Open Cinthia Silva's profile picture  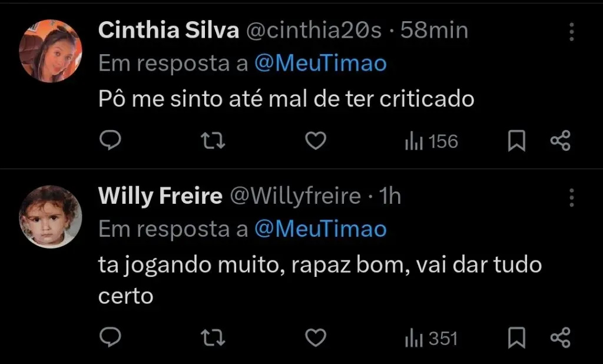pyautogui.click(x=51, y=51)
